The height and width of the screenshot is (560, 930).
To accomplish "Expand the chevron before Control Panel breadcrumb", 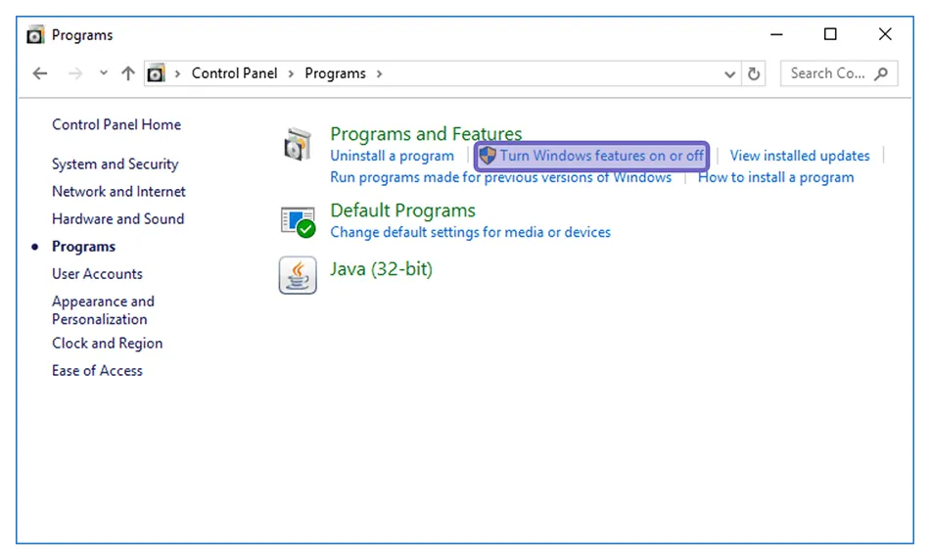I will (x=177, y=74).
